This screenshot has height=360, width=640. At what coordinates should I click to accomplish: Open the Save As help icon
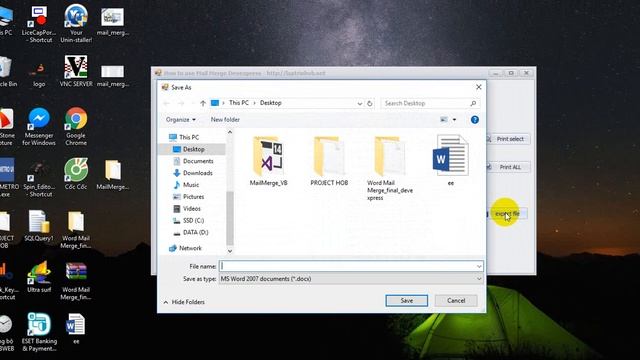[x=474, y=120]
